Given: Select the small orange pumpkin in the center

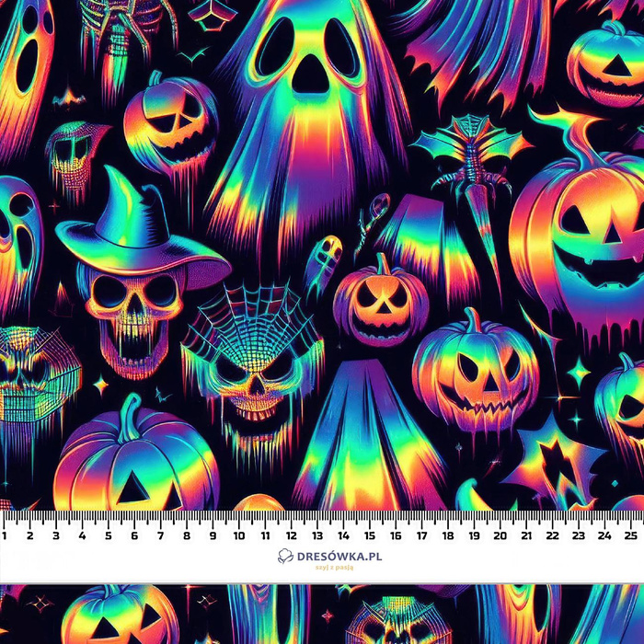Looking at the screenshot, I should [x=380, y=299].
